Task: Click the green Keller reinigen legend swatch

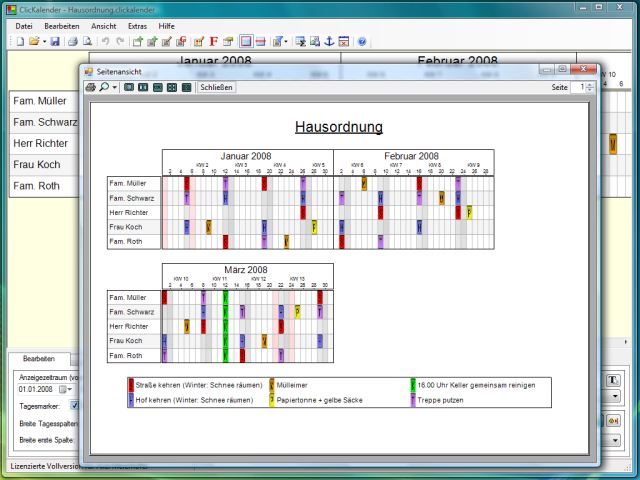Action: point(413,384)
